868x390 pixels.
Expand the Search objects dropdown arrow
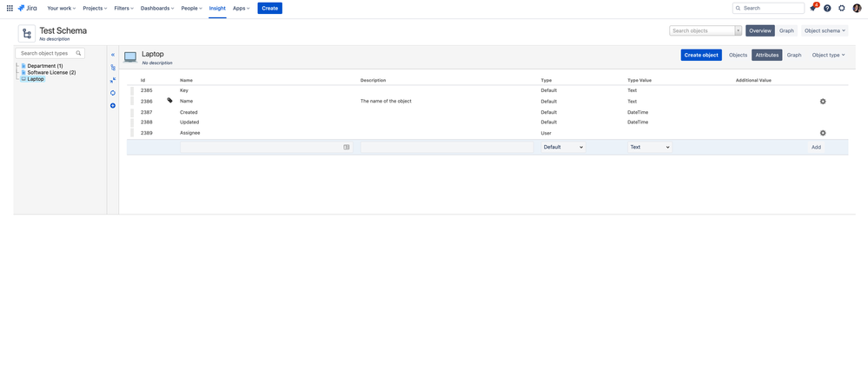pos(738,31)
